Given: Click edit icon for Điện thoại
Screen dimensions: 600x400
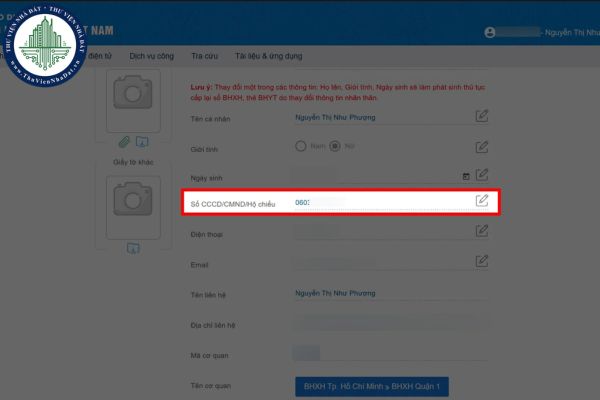Looking at the screenshot, I should [x=482, y=232].
